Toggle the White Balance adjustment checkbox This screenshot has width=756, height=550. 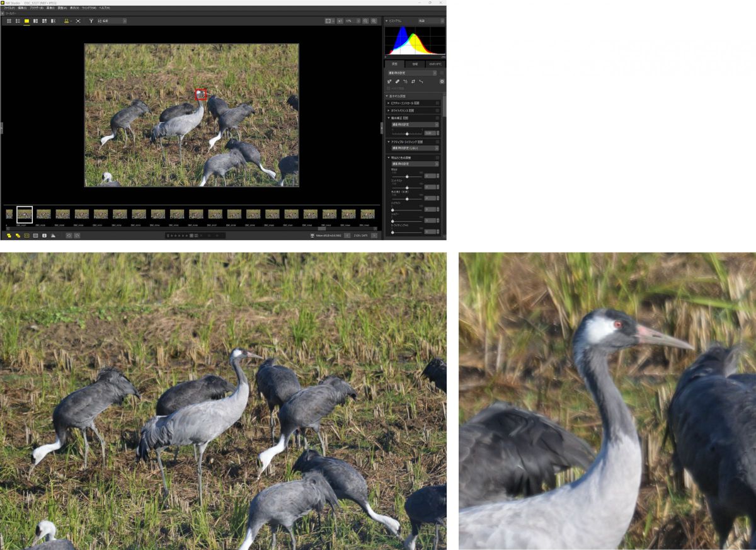tap(437, 110)
